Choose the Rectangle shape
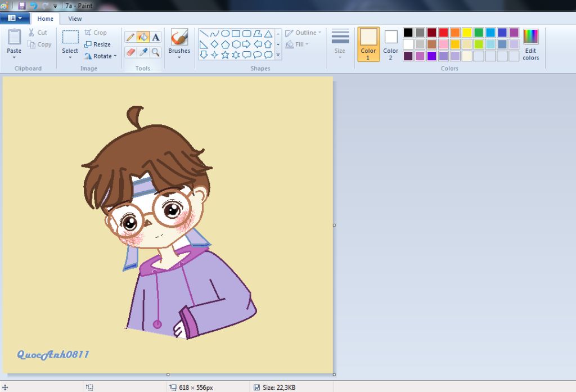Image resolution: width=576 pixels, height=392 pixels. click(x=236, y=34)
